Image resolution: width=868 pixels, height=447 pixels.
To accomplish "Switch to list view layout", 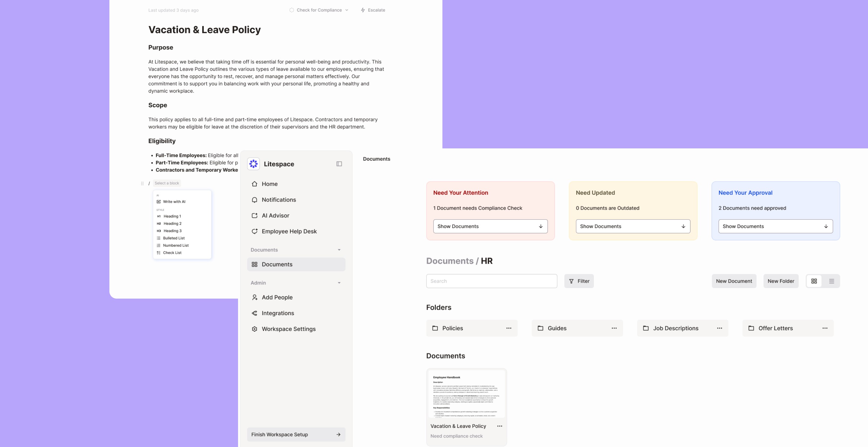I will click(x=831, y=281).
